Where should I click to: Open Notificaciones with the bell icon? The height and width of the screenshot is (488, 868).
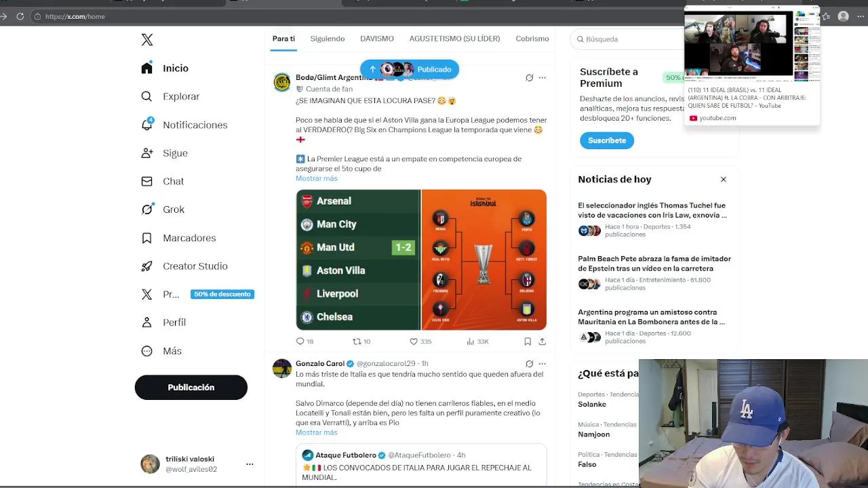[x=184, y=125]
